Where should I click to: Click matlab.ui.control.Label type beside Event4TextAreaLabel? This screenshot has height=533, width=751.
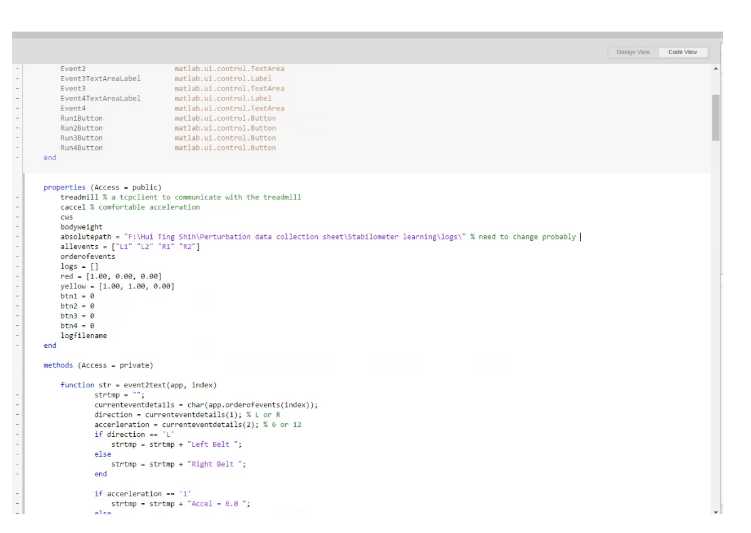click(x=223, y=98)
